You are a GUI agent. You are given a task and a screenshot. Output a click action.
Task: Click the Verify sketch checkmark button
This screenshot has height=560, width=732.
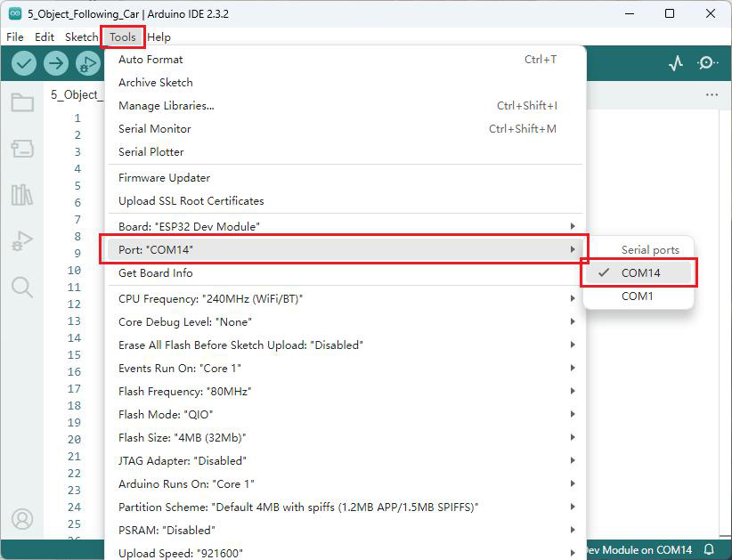24,63
